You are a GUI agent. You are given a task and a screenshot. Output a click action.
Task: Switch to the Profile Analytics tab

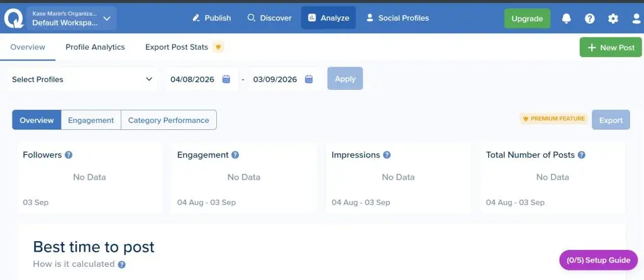(x=96, y=47)
